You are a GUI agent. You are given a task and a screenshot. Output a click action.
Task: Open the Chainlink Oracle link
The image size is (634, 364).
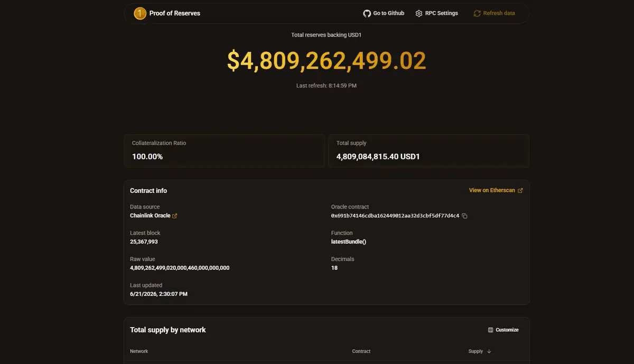[154, 216]
